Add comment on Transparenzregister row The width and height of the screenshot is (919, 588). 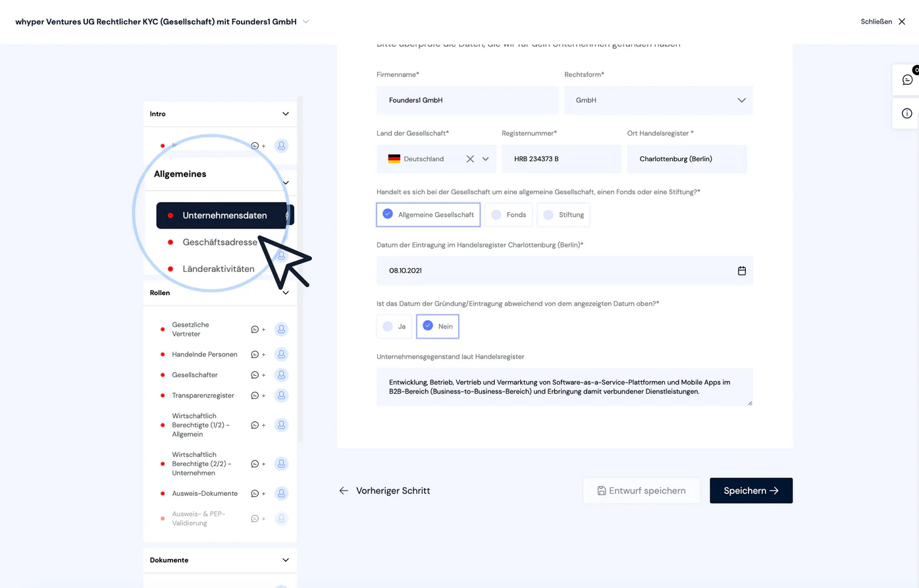(x=258, y=395)
